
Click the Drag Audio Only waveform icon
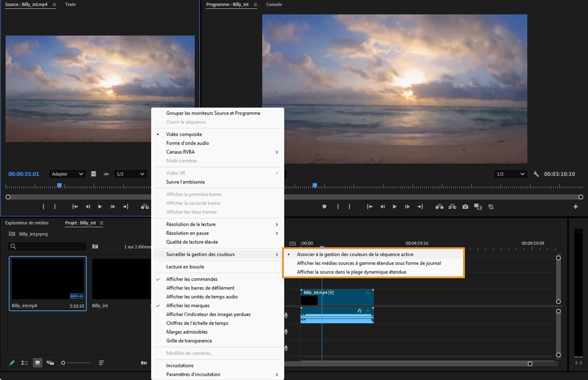pos(106,174)
